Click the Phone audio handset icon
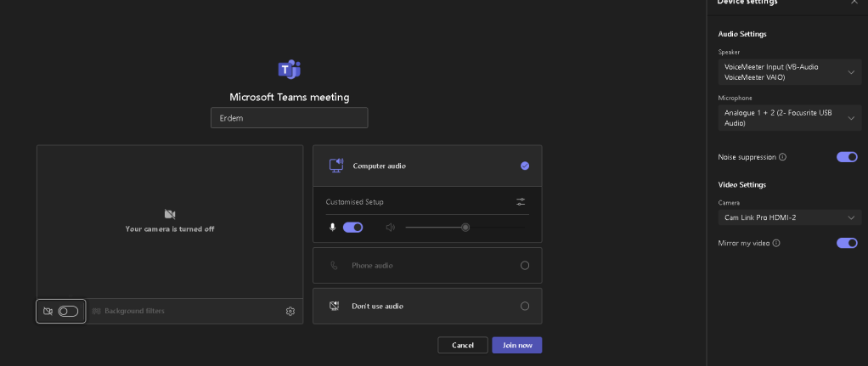The width and height of the screenshot is (868, 366). pyautogui.click(x=334, y=266)
